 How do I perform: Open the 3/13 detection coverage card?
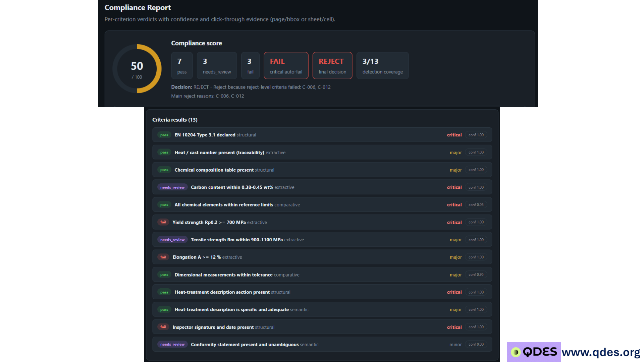[382, 65]
